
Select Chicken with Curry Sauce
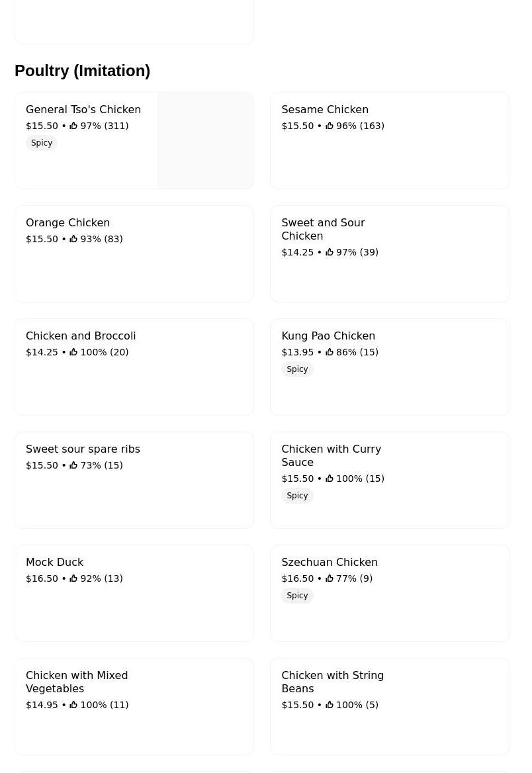click(x=390, y=480)
